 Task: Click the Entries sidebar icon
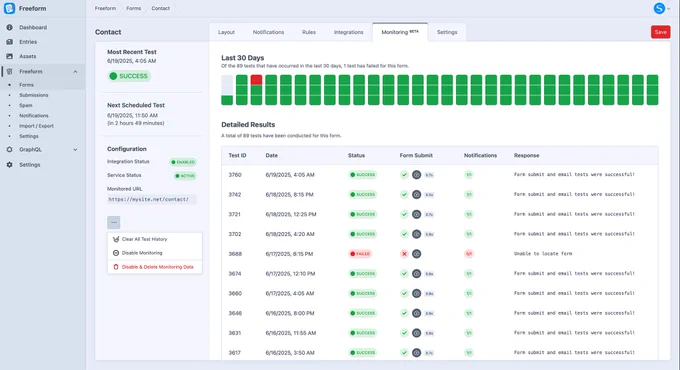(x=10, y=42)
